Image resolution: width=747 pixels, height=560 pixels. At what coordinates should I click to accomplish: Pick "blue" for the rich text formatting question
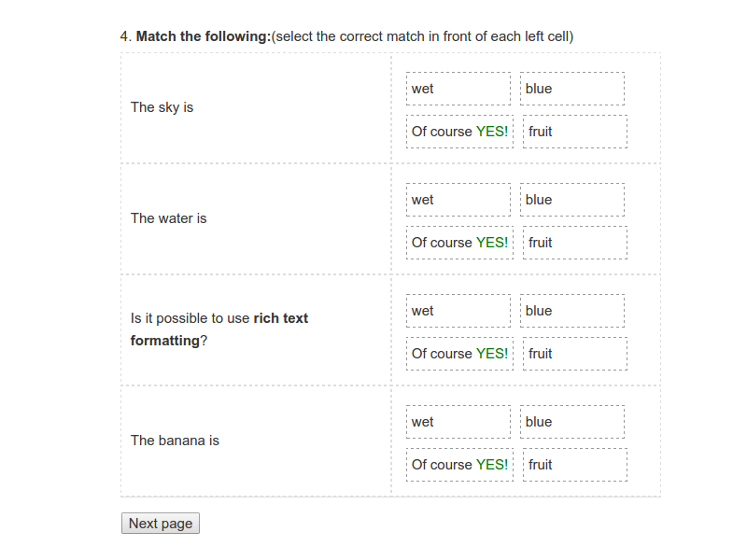click(x=571, y=311)
